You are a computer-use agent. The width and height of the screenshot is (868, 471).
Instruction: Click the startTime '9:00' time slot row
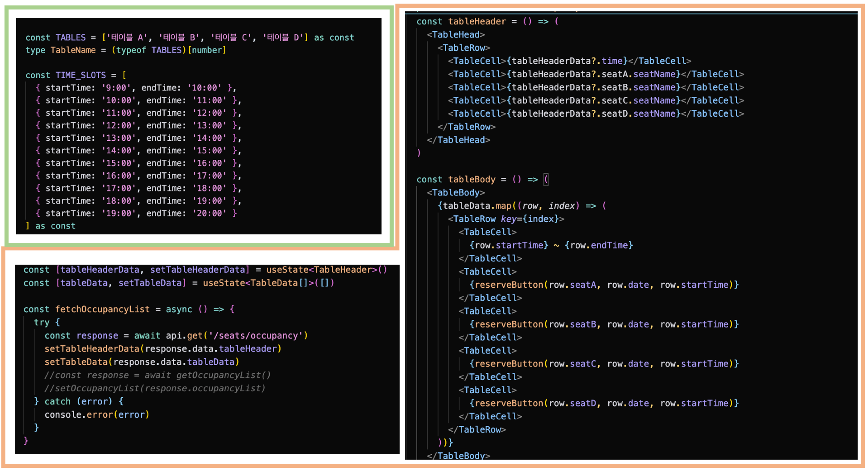click(x=136, y=87)
